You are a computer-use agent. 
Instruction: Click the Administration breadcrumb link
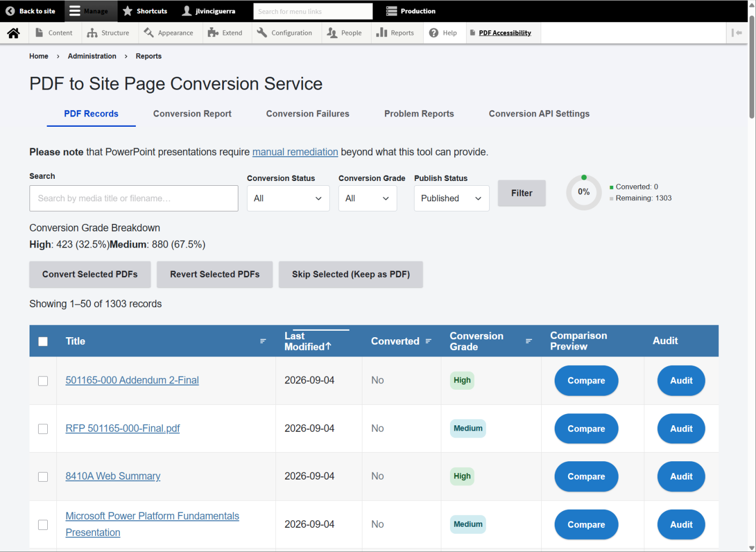92,56
